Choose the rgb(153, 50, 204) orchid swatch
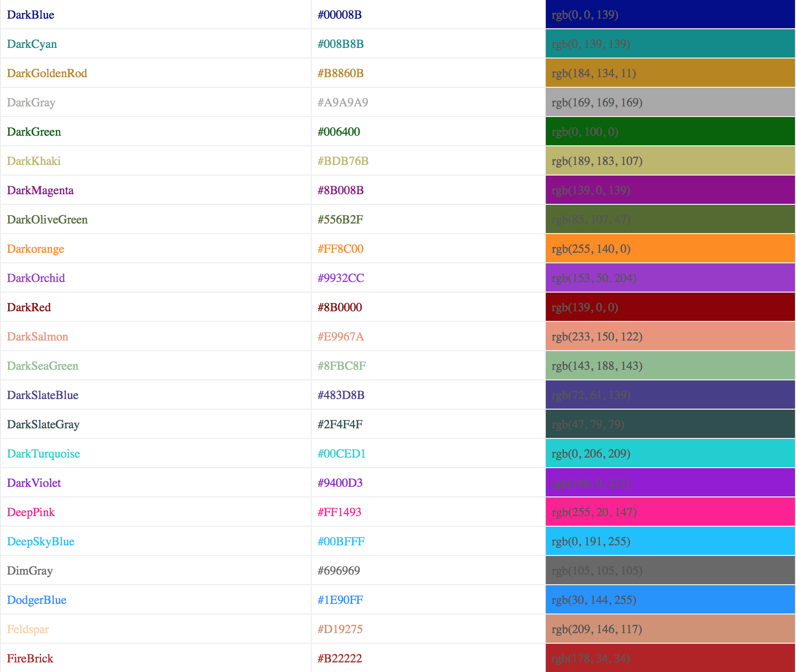The height and width of the screenshot is (672, 796). click(670, 277)
